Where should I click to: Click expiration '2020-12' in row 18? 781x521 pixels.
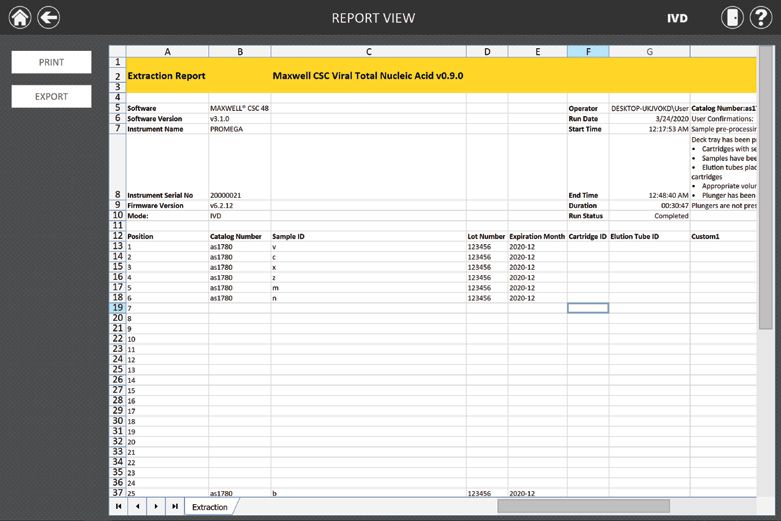(x=537, y=298)
